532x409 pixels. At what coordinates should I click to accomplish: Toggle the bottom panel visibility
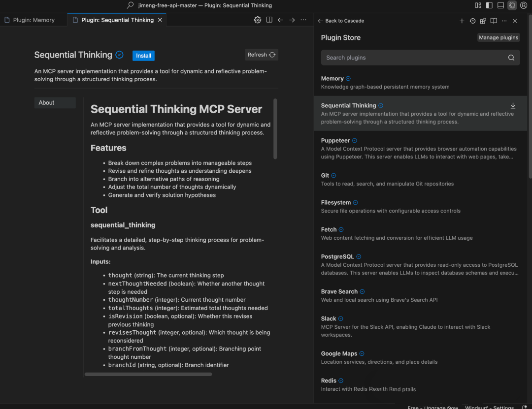[500, 5]
